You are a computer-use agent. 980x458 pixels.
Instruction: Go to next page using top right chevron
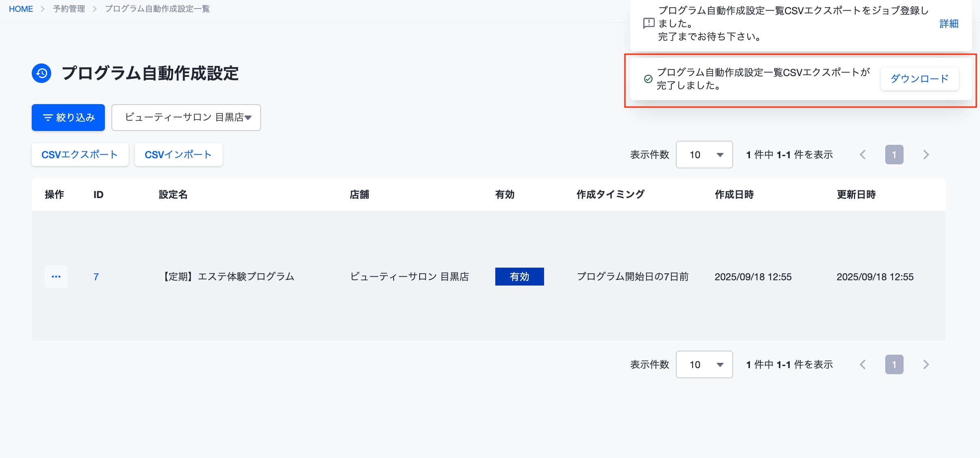(926, 155)
